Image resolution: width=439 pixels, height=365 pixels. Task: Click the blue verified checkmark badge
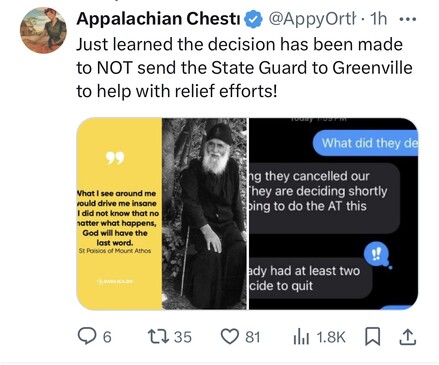tap(253, 19)
